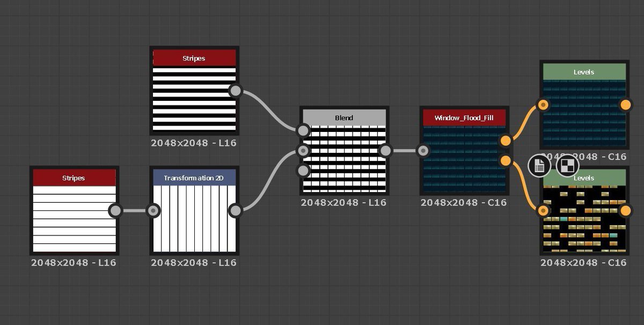The width and height of the screenshot is (644, 325).
Task: Click the Window_Flood_Fill red header bar
Action: (463, 119)
